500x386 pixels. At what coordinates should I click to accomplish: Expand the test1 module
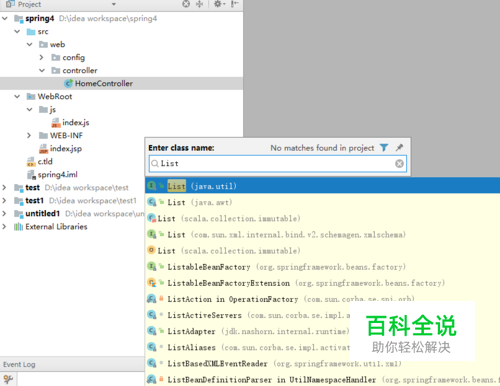pos(4,200)
